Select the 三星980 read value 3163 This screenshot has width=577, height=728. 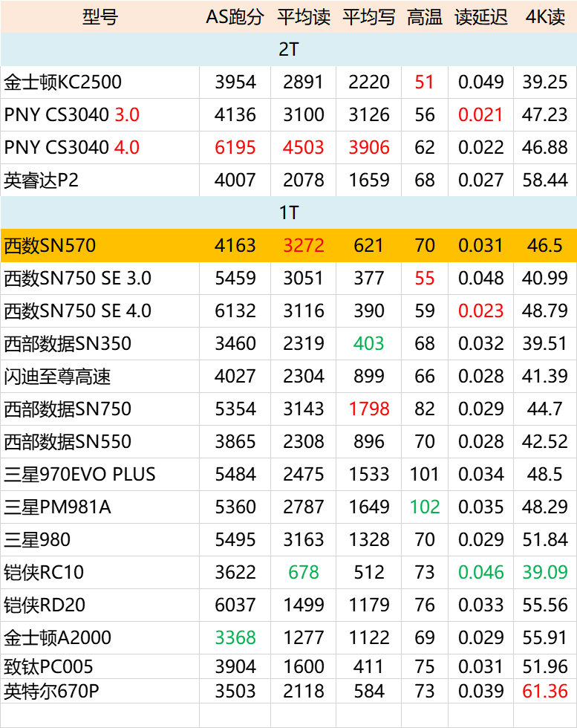[x=303, y=539]
